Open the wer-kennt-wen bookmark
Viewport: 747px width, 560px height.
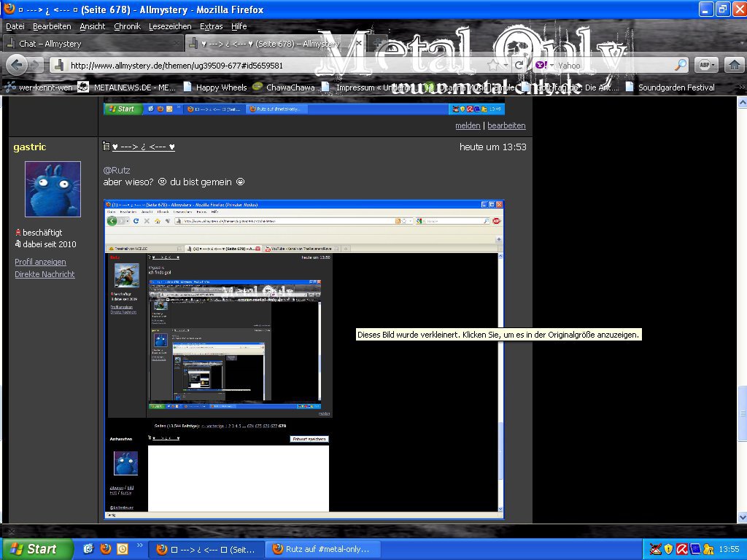pos(39,87)
